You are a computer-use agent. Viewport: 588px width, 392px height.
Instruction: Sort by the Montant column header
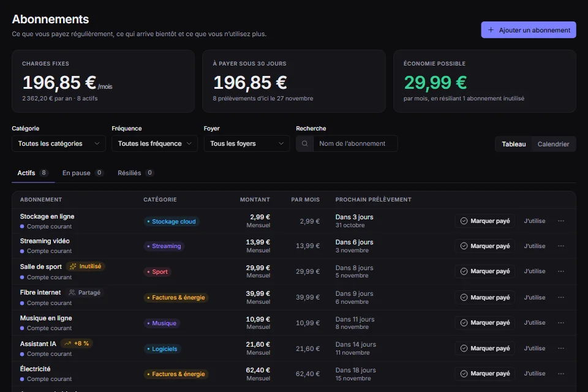click(x=255, y=200)
